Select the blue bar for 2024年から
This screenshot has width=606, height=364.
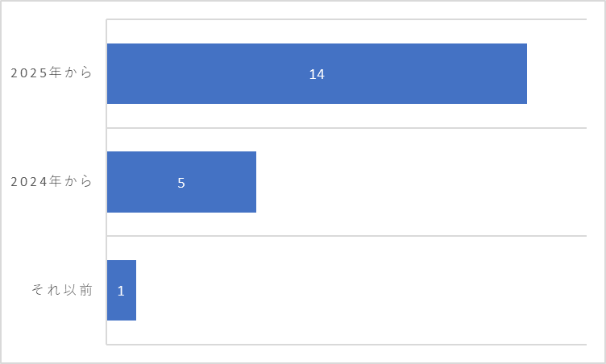(181, 182)
